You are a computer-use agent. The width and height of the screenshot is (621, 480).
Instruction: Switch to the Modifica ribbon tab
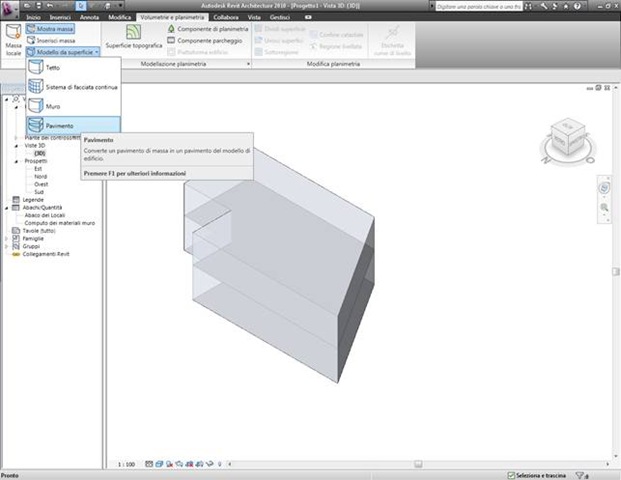click(120, 17)
